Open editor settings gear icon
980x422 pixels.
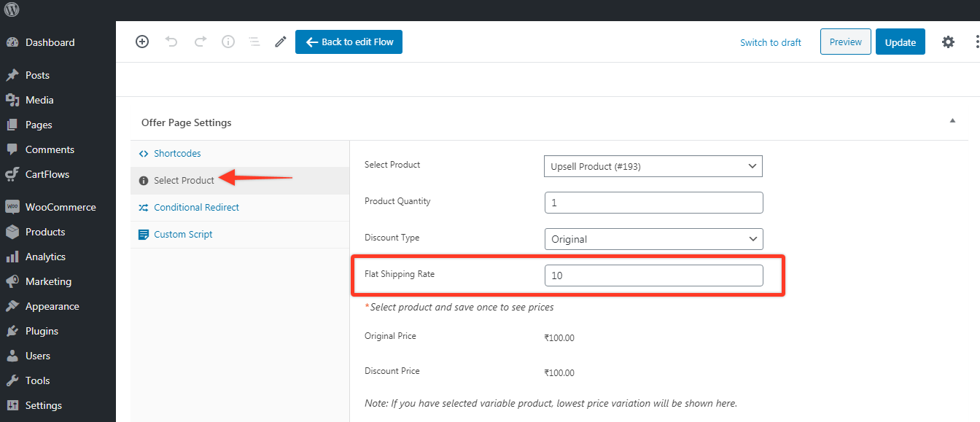click(x=948, y=42)
